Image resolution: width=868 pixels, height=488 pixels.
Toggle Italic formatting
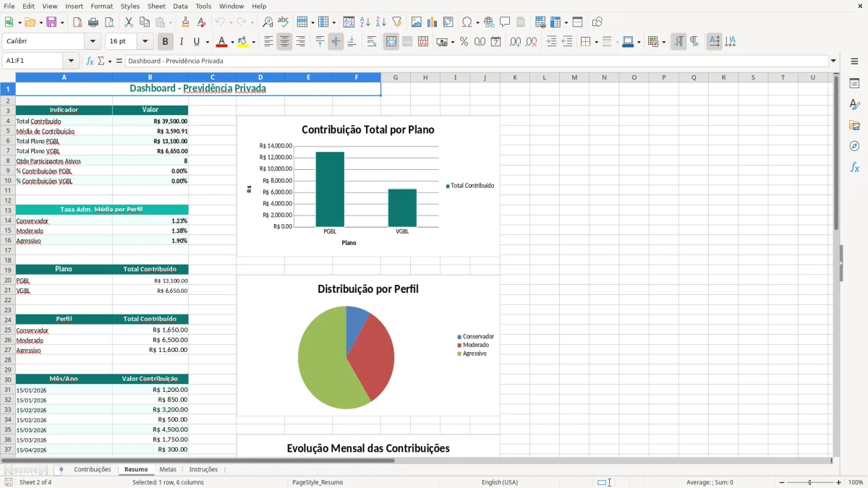pyautogui.click(x=181, y=42)
